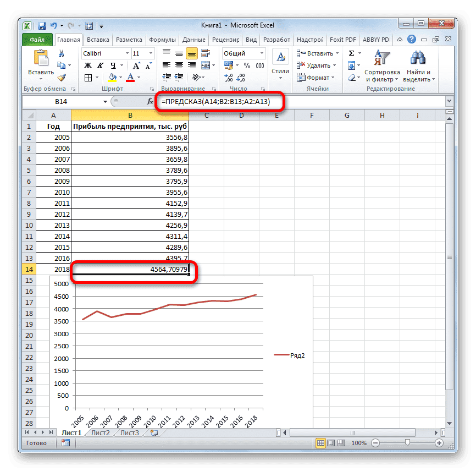Viewport: 476px width, 471px height.
Task: Toggle center text alignment
Action: (x=178, y=64)
